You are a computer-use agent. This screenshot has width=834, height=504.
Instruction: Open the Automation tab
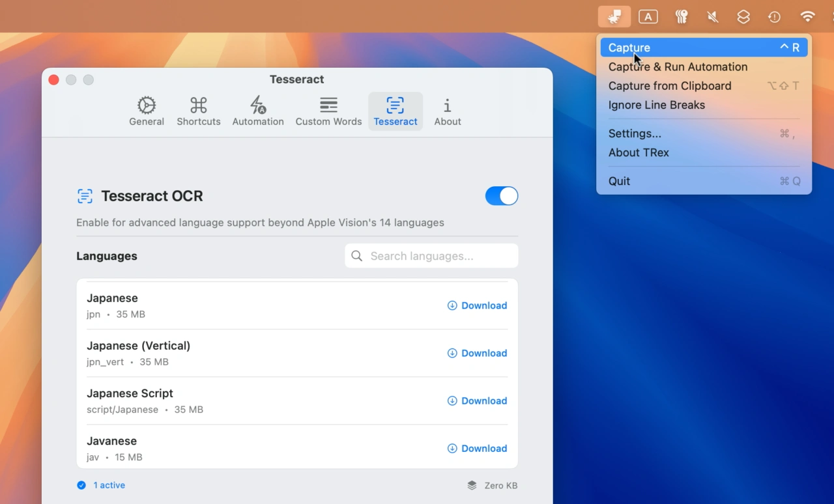(258, 111)
